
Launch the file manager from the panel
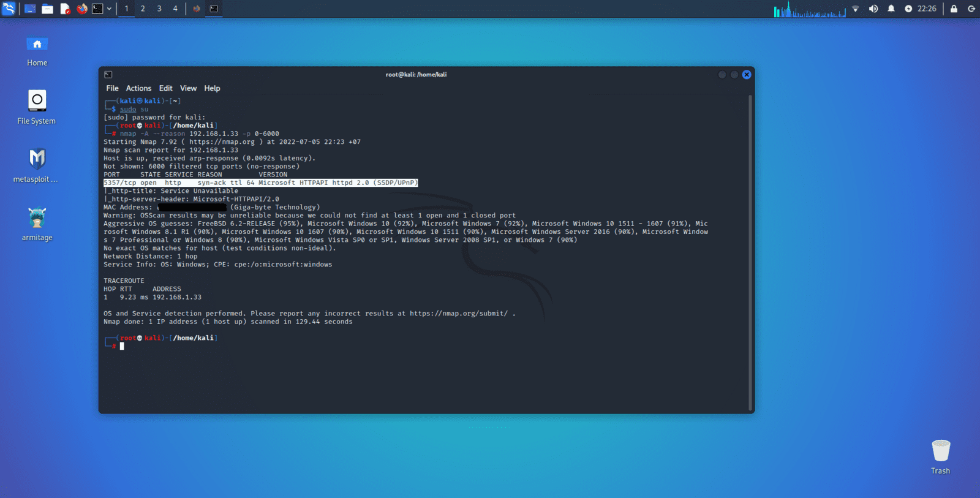[x=47, y=9]
